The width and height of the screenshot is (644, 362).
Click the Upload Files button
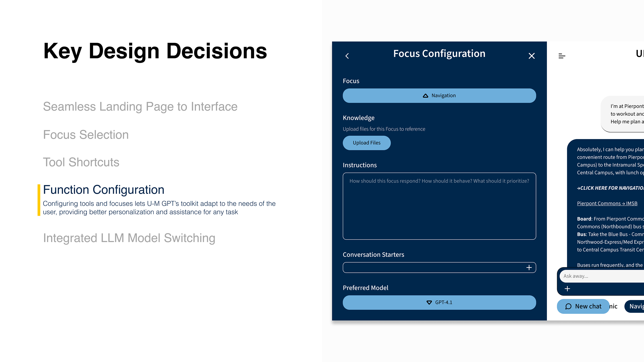tap(366, 143)
